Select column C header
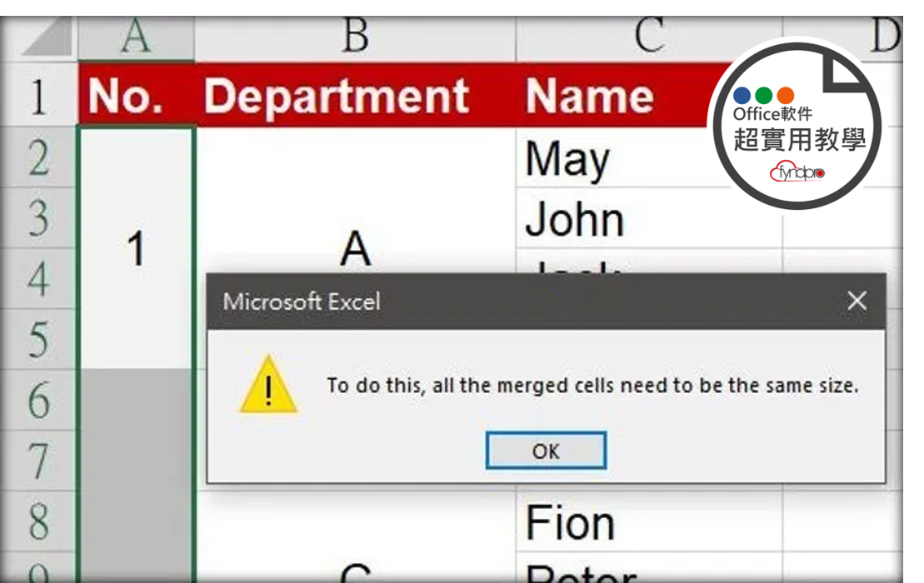Screen dimensions: 924x583 click(649, 37)
